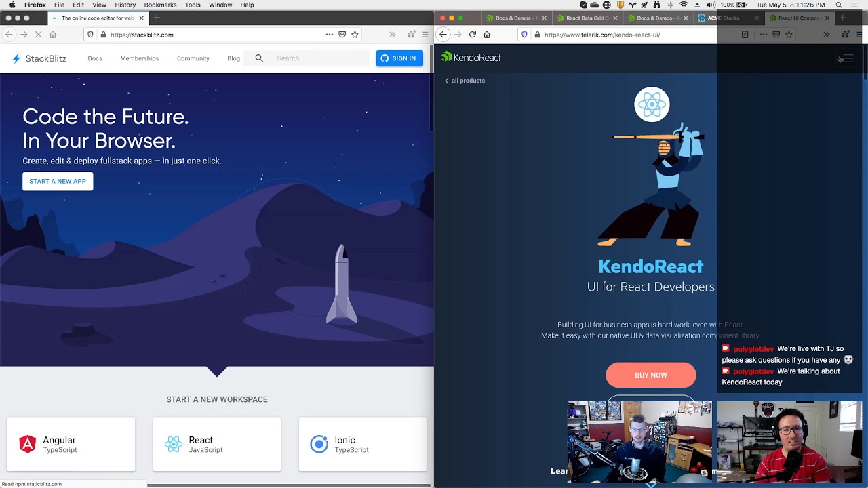Click SIGN IN with GitHub button
This screenshot has height=488, width=868.
click(x=399, y=58)
